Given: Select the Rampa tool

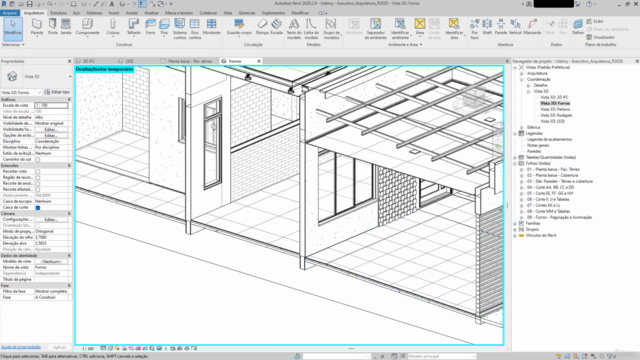Looking at the screenshot, I should [x=262, y=27].
